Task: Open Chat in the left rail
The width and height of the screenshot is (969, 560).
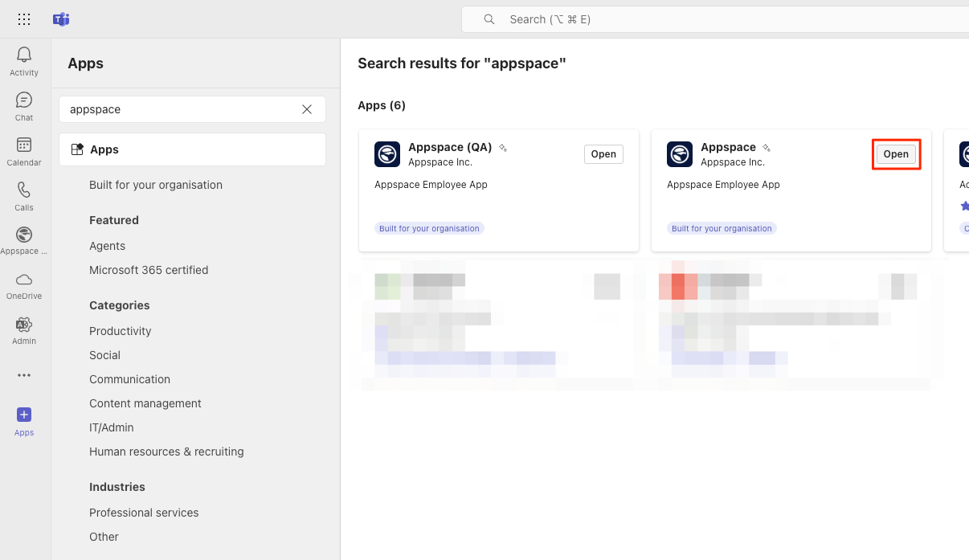Action: coord(24,106)
